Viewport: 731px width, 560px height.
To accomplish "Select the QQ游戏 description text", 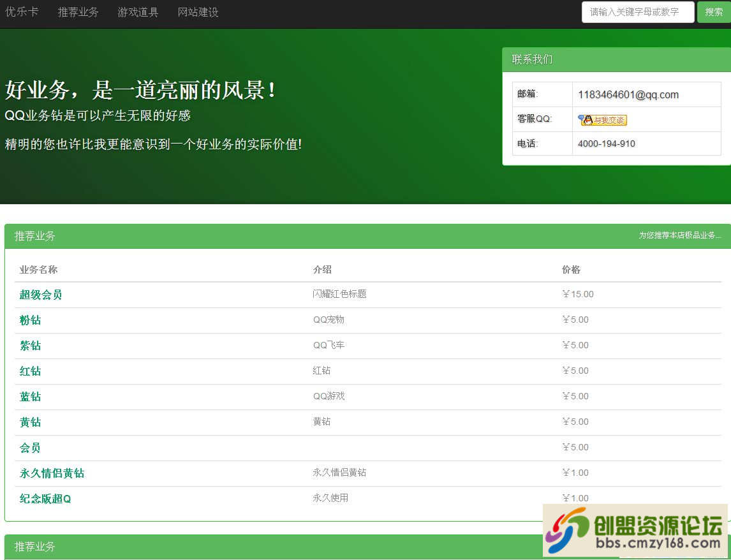I will click(x=329, y=396).
